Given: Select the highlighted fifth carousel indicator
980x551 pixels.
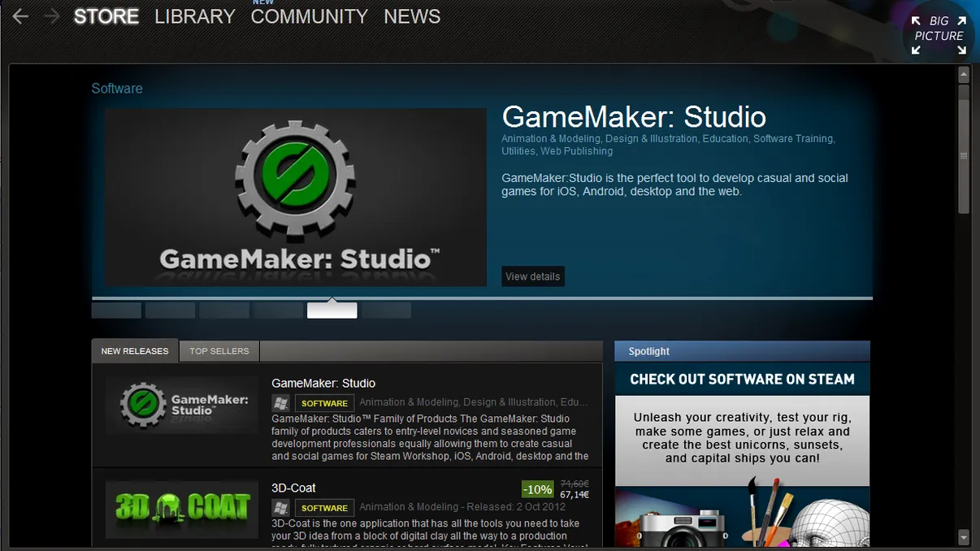Looking at the screenshot, I should tap(332, 310).
